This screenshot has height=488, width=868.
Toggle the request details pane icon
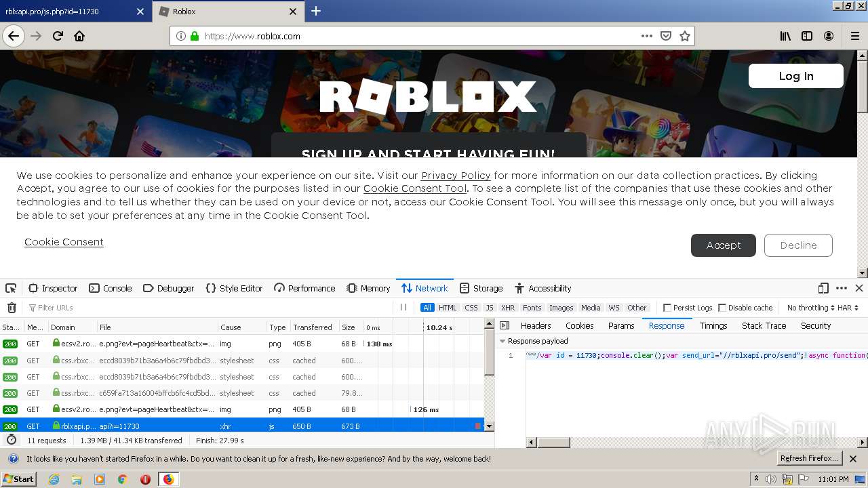pyautogui.click(x=505, y=326)
